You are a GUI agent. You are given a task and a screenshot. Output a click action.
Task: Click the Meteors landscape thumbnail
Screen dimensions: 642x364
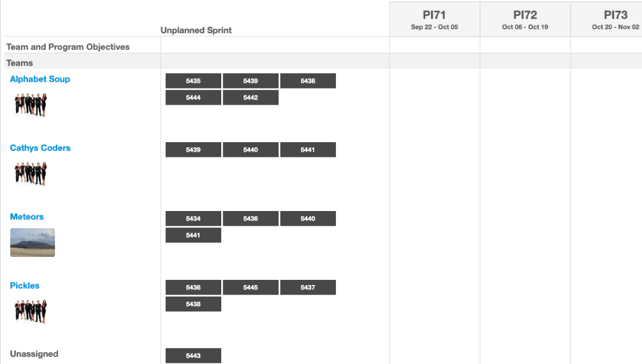pos(33,242)
